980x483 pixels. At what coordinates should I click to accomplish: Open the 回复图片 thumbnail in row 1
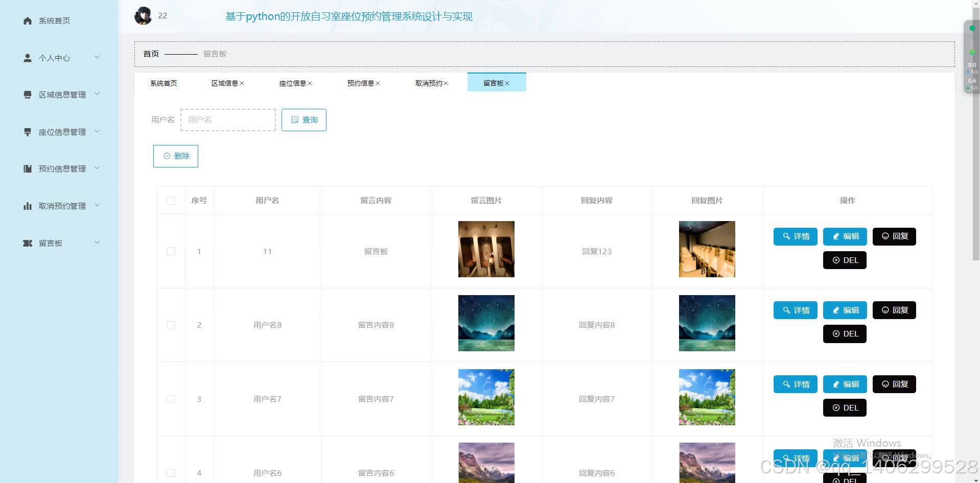pos(707,249)
